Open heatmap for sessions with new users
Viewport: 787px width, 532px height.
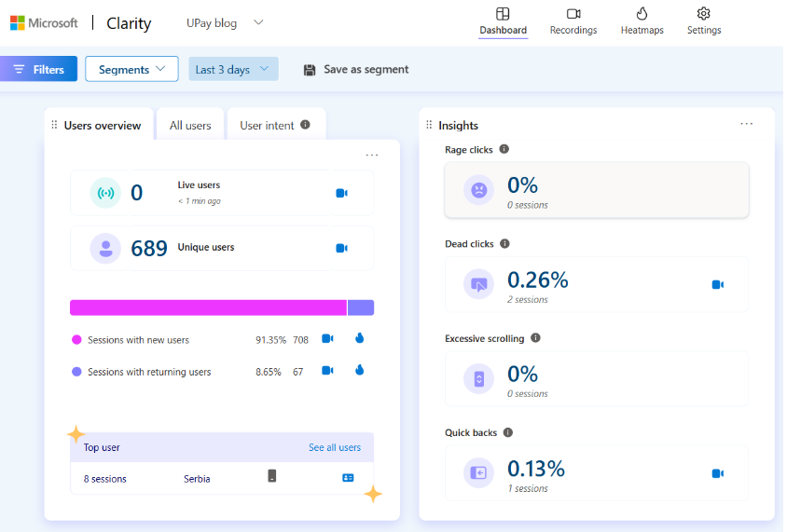[359, 338]
